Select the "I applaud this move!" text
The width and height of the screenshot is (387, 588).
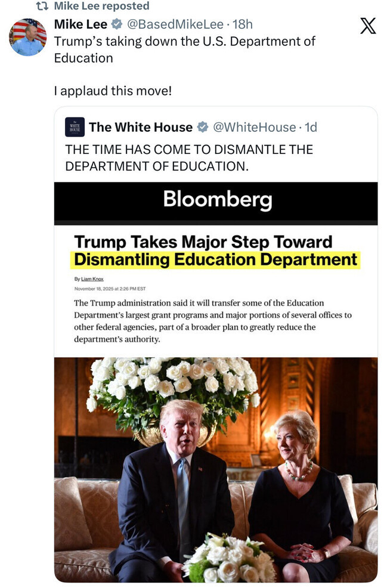[x=113, y=91]
